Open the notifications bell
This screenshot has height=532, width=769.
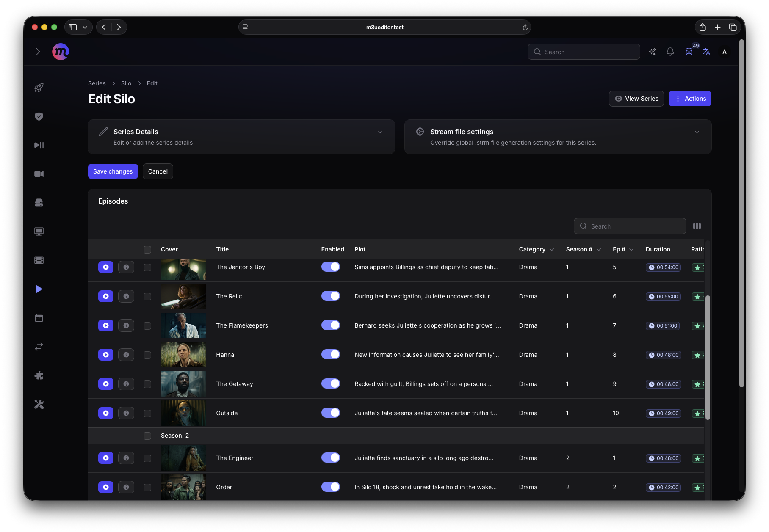[670, 52]
